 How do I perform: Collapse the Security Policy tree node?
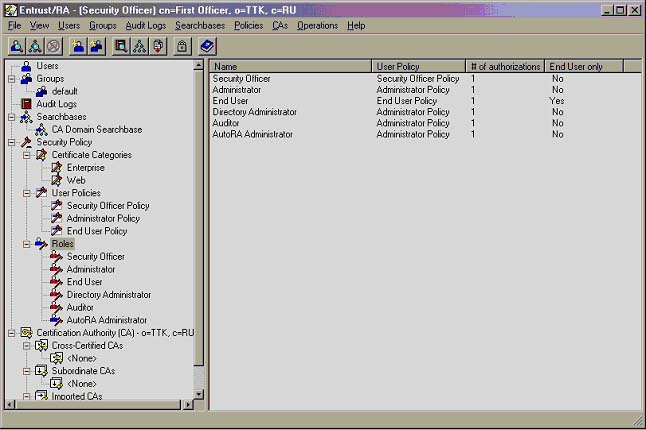[12, 143]
